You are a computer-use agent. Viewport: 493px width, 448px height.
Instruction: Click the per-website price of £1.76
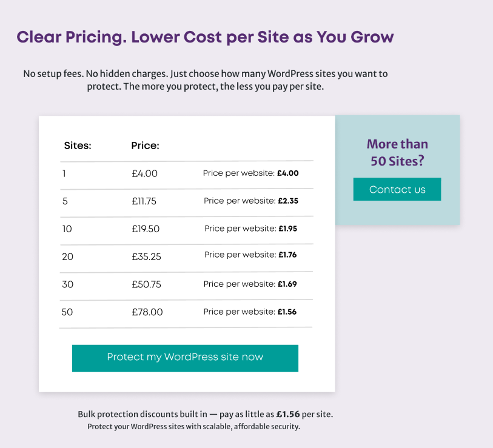[287, 255]
